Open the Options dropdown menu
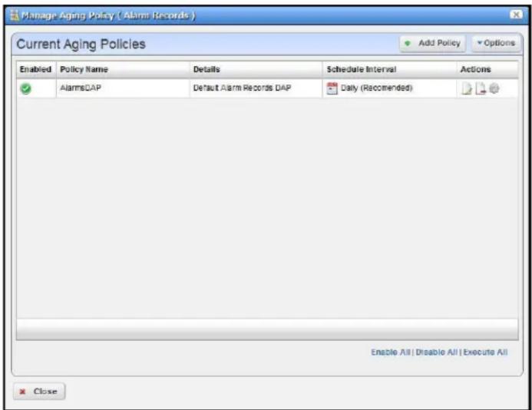This screenshot has width=532, height=410. [496, 43]
